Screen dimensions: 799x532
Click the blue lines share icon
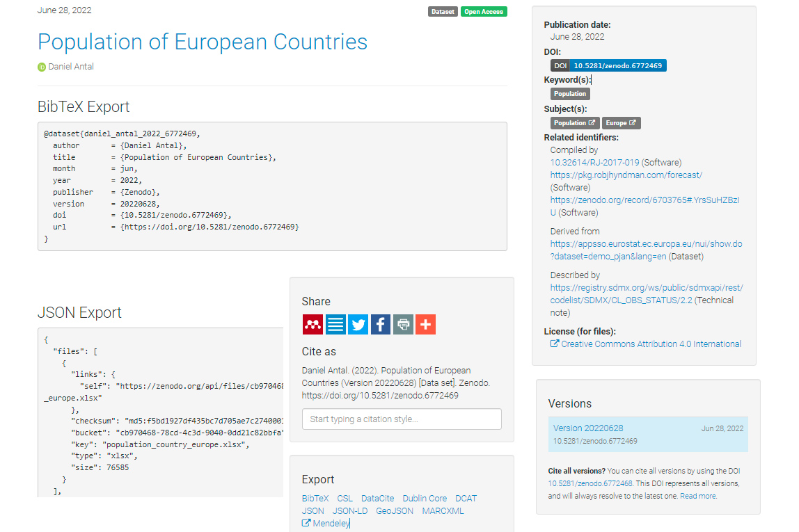point(335,324)
